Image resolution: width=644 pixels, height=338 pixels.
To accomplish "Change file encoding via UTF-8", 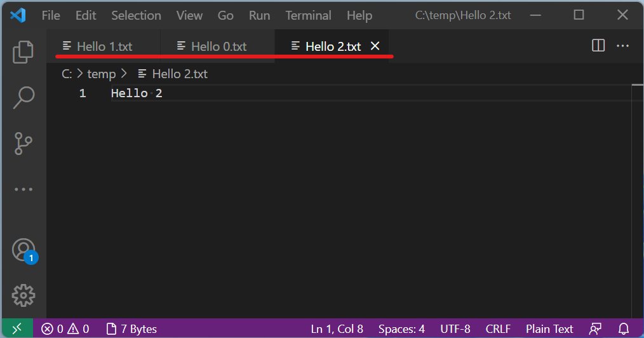I will pyautogui.click(x=455, y=329).
